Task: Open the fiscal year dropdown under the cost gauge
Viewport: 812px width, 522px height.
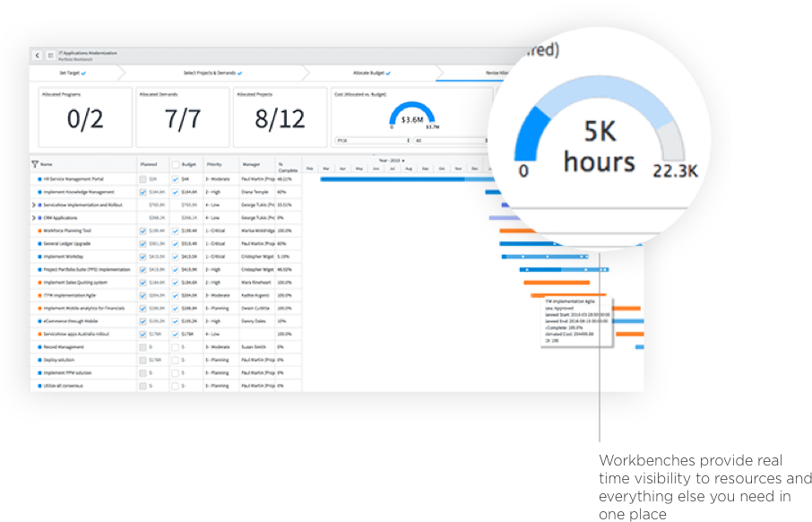Action: (373, 141)
